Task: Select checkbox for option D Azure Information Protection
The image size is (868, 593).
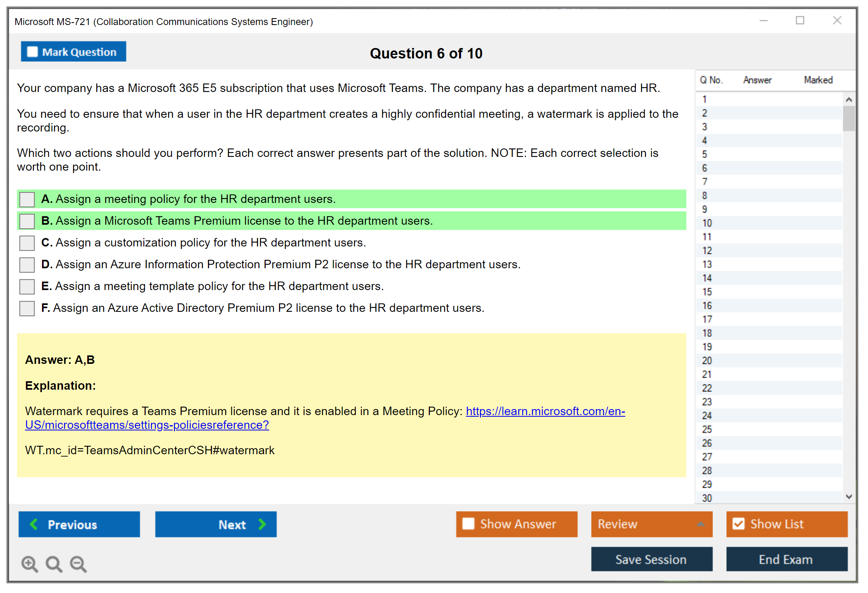Action: click(27, 265)
